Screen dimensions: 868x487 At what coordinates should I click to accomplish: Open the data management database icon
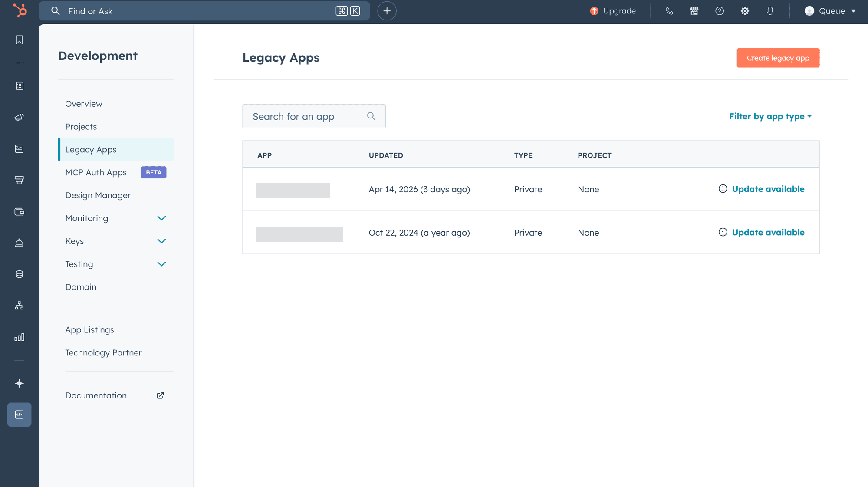tap(19, 274)
